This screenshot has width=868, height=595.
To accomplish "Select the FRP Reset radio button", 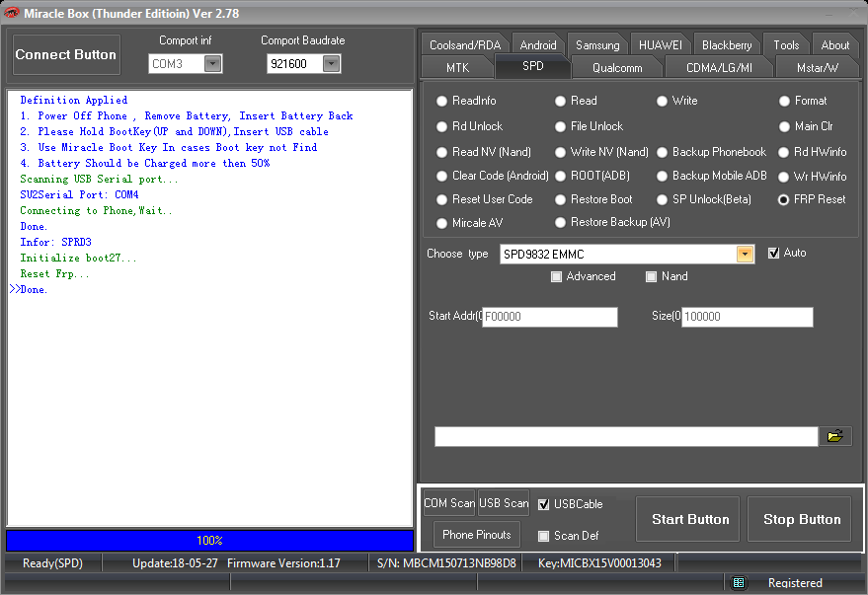I will tap(783, 199).
